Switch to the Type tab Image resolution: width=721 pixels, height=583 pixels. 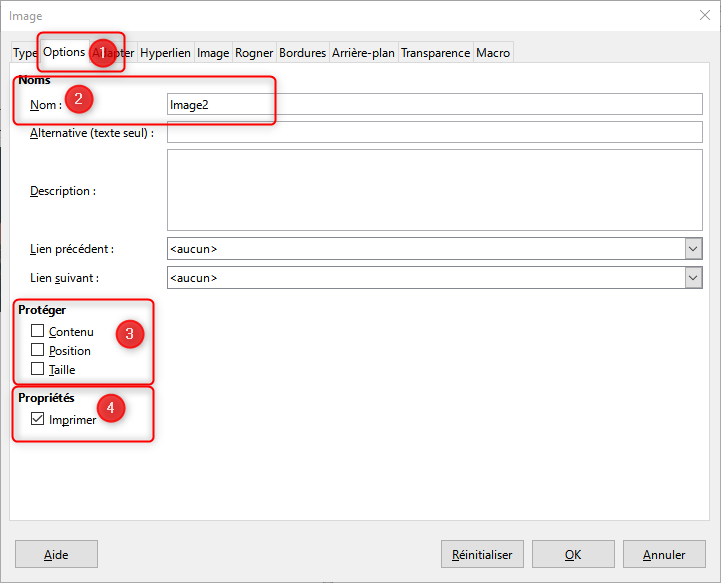pos(25,53)
